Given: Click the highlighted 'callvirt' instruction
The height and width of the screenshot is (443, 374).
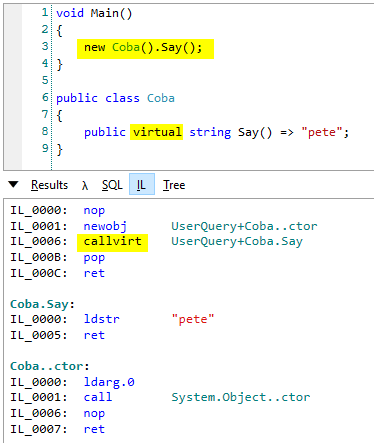Looking at the screenshot, I should 112,242.
